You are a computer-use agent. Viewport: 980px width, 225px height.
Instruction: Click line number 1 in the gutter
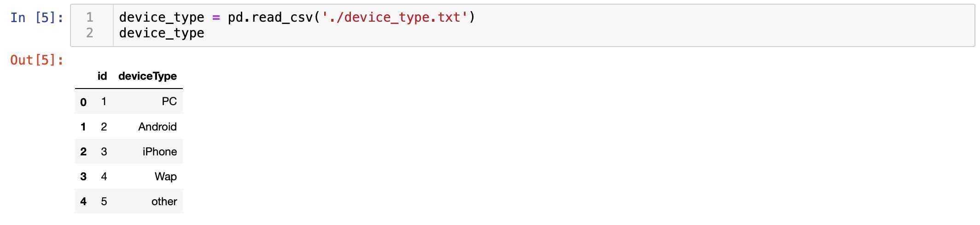90,18
